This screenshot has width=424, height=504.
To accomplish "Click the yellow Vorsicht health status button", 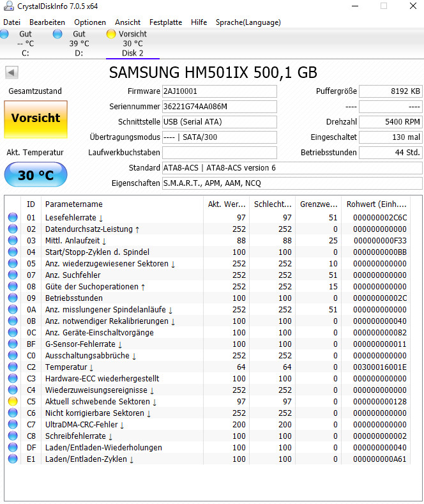I will (36, 119).
